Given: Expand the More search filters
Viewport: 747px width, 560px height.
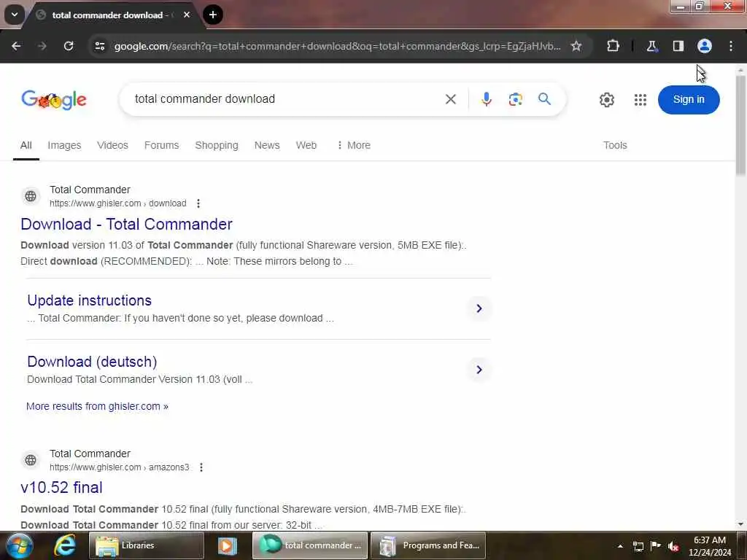Looking at the screenshot, I should click(x=354, y=145).
